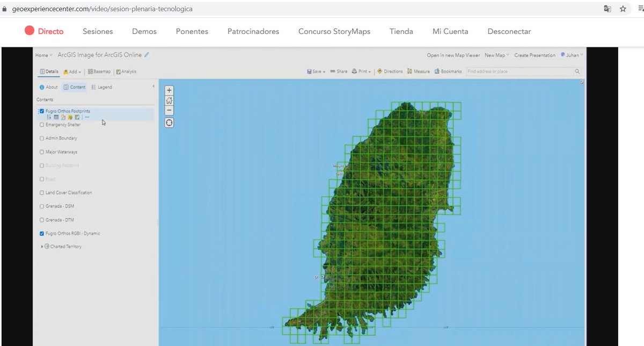Show the Land Cover Classification layer
Image resolution: width=644 pixels, height=346 pixels.
click(42, 192)
